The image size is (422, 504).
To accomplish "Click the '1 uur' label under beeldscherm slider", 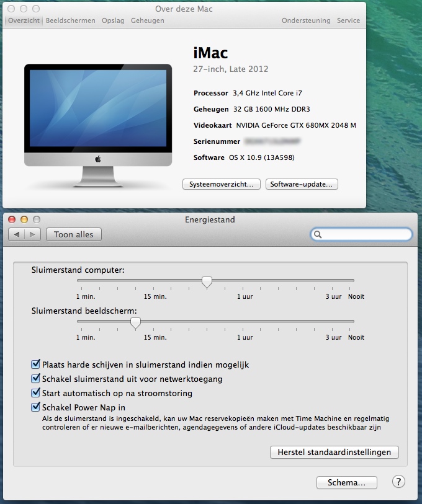I will 245,337.
